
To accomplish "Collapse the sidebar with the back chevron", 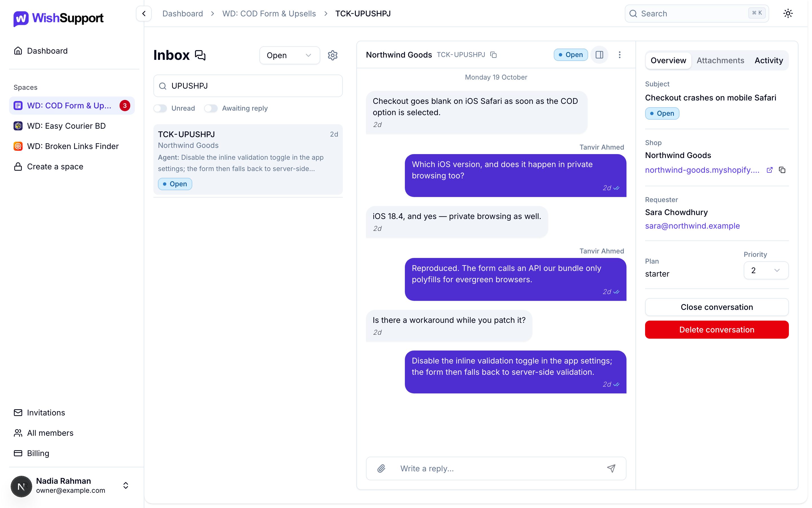I will coord(144,14).
